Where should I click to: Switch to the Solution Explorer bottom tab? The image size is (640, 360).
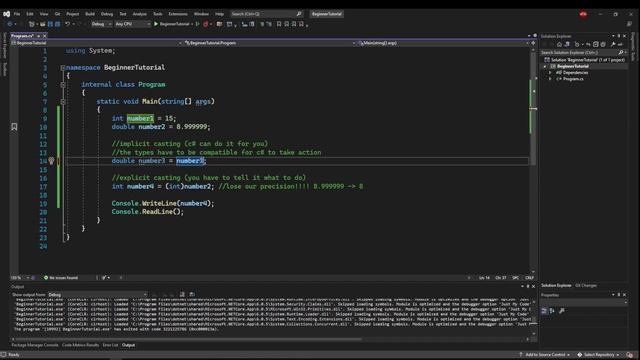(x=556, y=285)
